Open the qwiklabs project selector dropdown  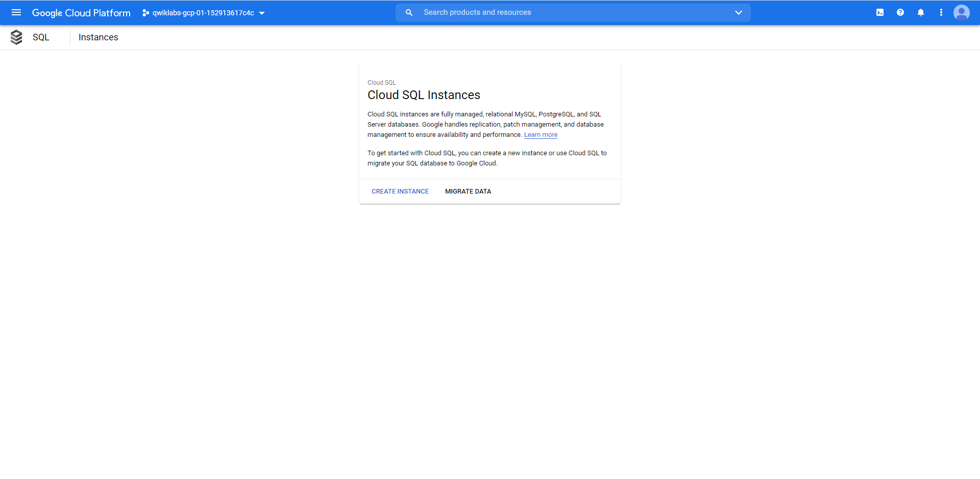204,13
